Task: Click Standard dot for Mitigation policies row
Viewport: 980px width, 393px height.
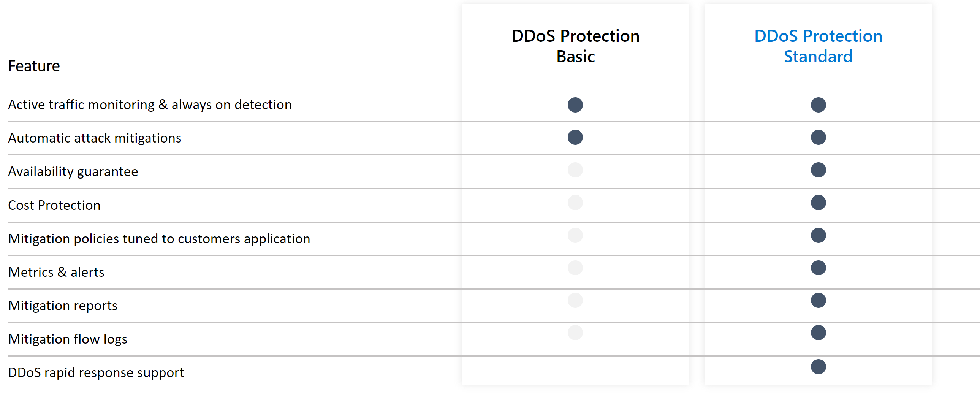Action: click(818, 236)
